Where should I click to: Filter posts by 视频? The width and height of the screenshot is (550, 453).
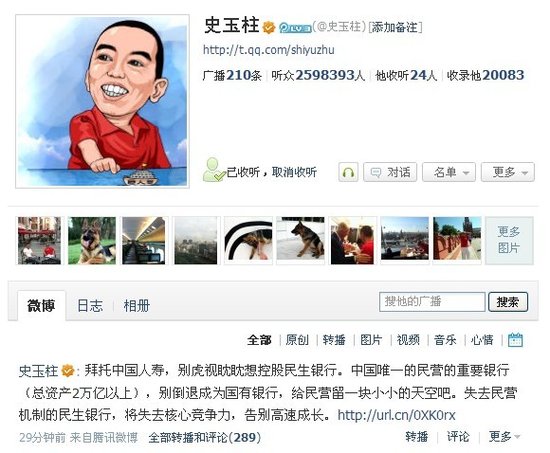coord(408,340)
